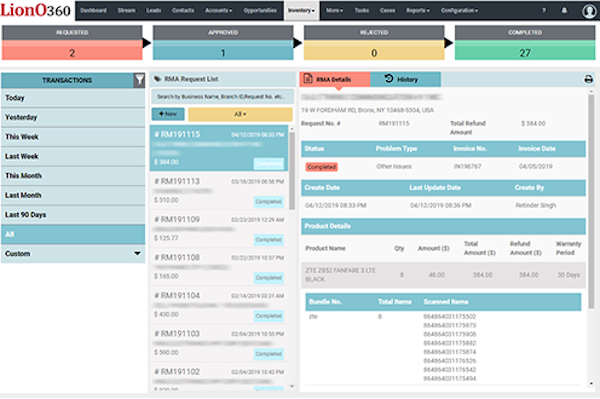Image resolution: width=600 pixels, height=399 pixels.
Task: Switch to the History tab
Action: tap(406, 79)
